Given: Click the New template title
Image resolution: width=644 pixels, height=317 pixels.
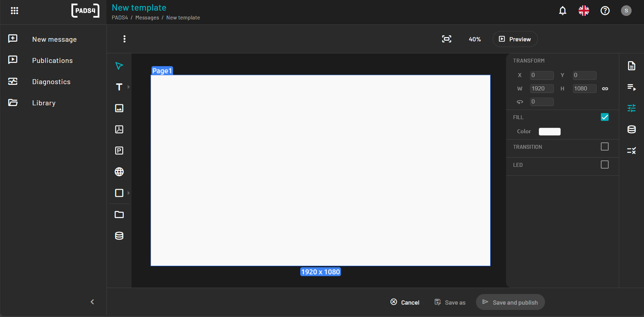Looking at the screenshot, I should [139, 8].
